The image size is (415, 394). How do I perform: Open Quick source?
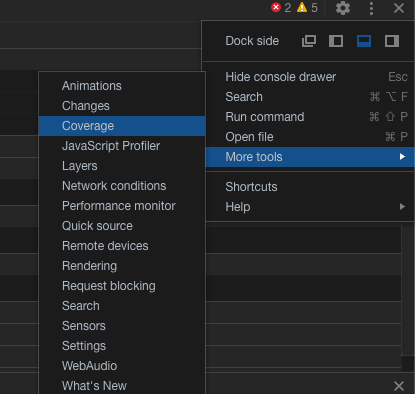122,226
